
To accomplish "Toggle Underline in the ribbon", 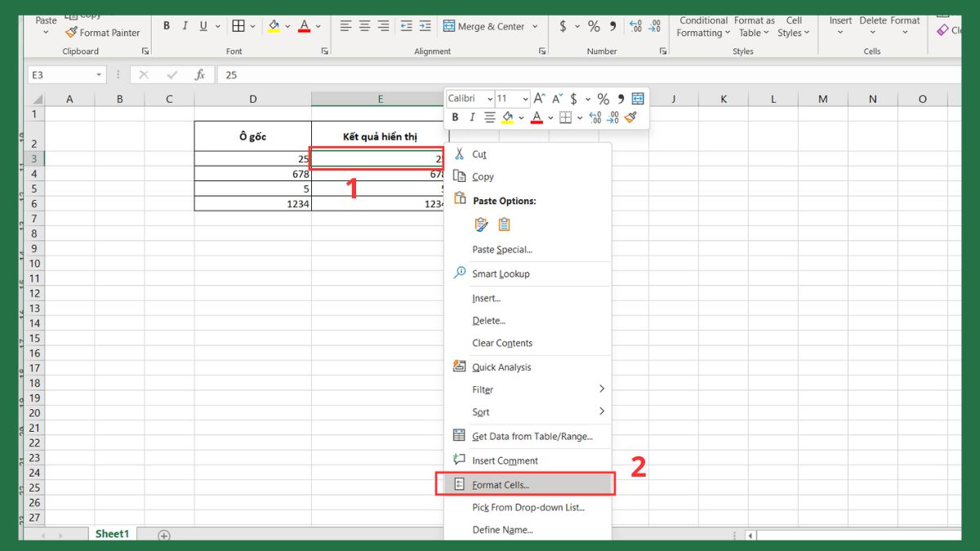I will (203, 26).
